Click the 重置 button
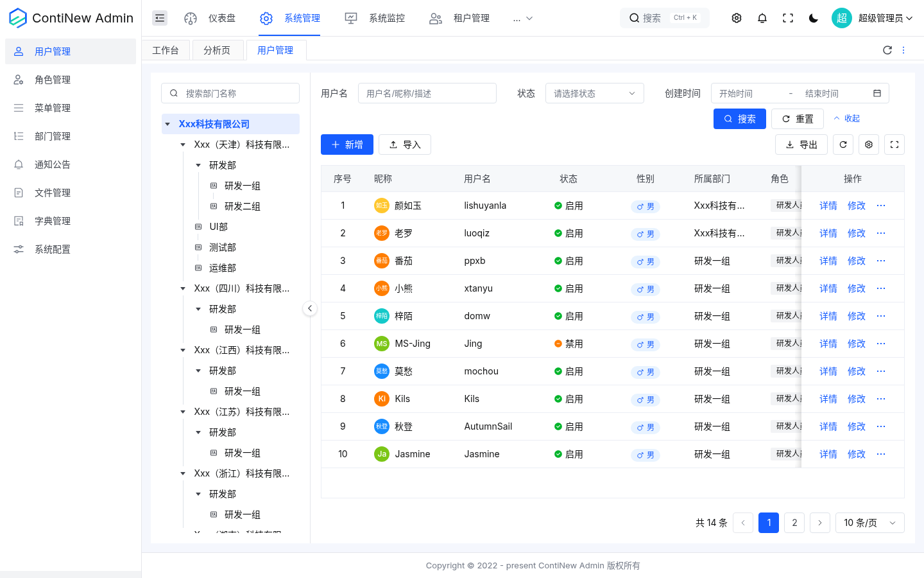Image resolution: width=924 pixels, height=578 pixels. click(798, 119)
